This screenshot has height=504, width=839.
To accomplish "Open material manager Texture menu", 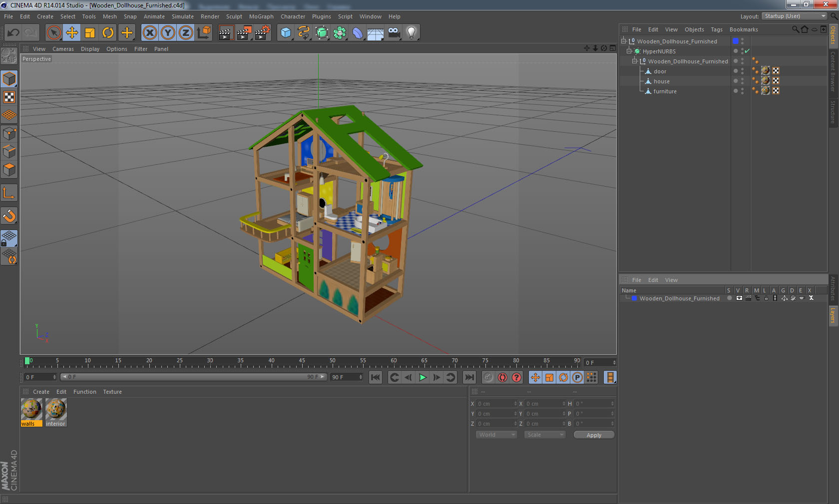I will [112, 392].
